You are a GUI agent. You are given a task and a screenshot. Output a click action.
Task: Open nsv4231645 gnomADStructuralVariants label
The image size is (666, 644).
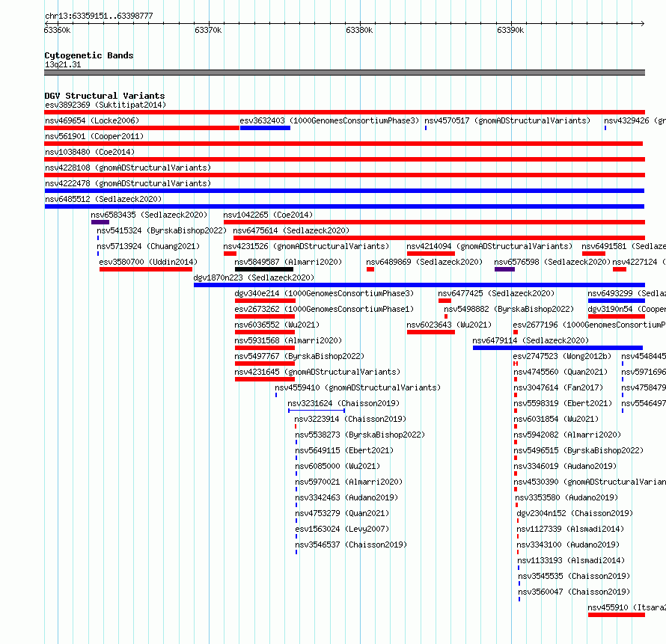(x=317, y=372)
